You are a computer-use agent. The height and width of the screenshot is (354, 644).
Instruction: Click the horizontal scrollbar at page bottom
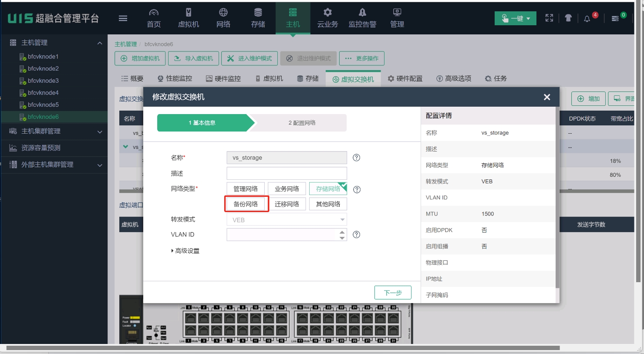coord(283,348)
